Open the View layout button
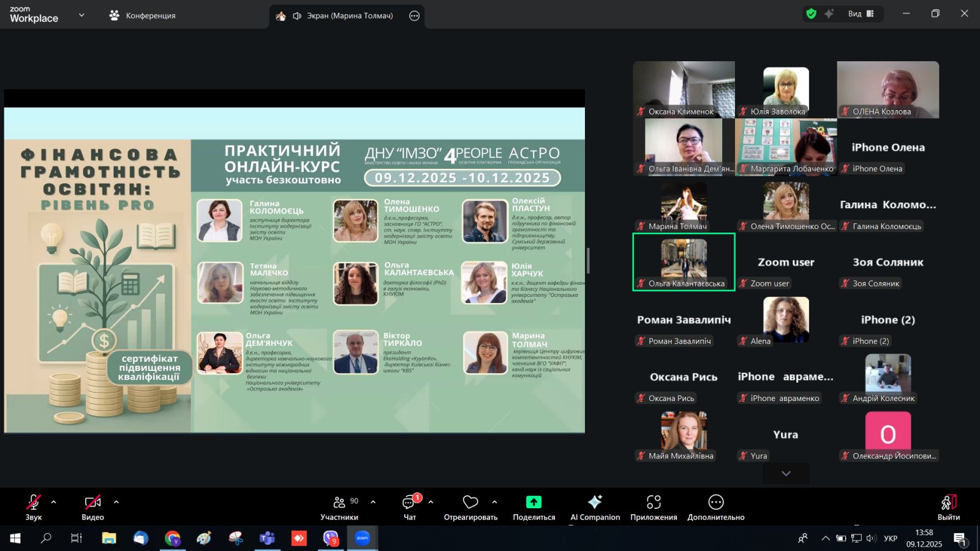Screen dimensions: 980x551 coord(861,14)
